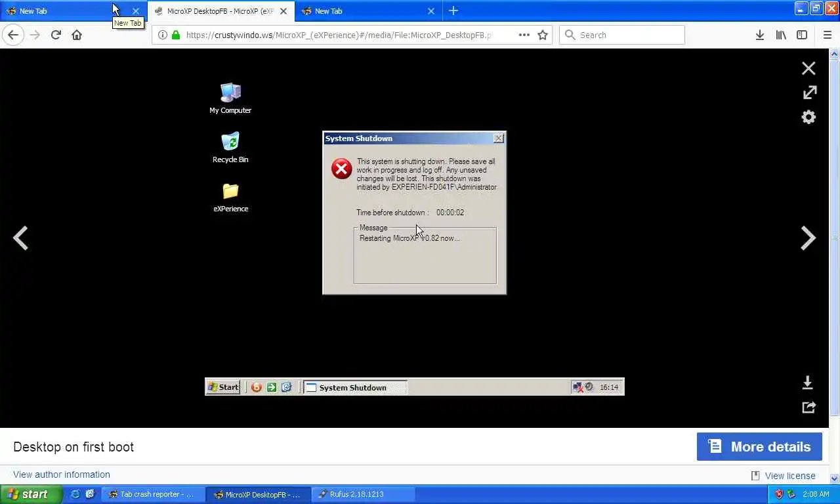Share or embed this file
Screen dimensions: 840x504
pos(808,407)
